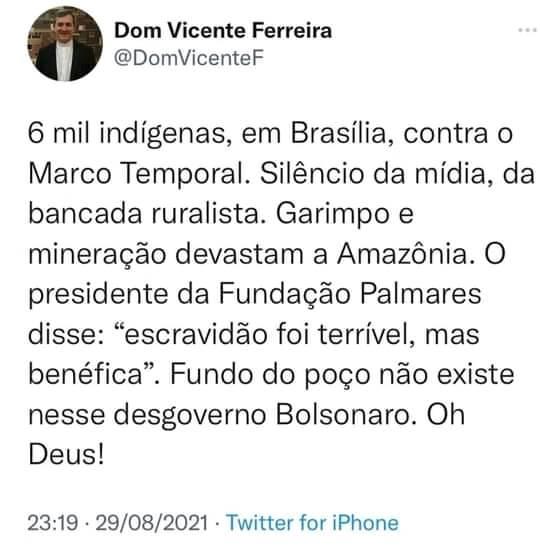Click the 23:19 timestamp

[x=53, y=523]
